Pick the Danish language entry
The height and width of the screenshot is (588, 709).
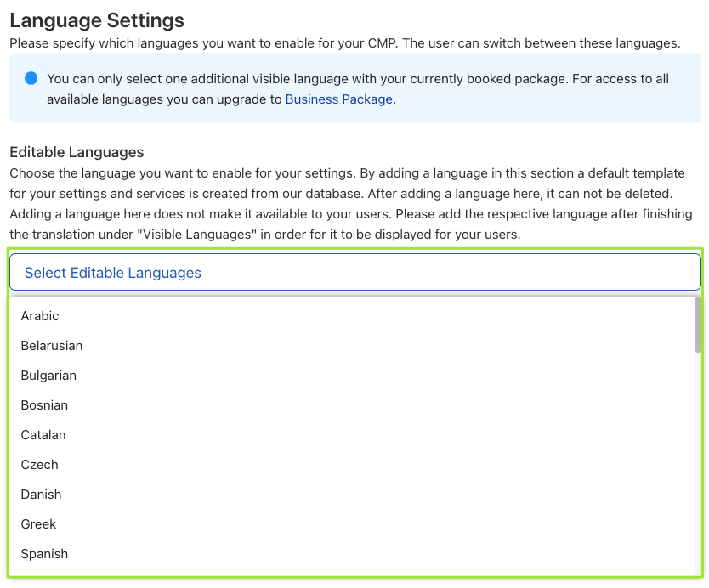pyautogui.click(x=41, y=495)
